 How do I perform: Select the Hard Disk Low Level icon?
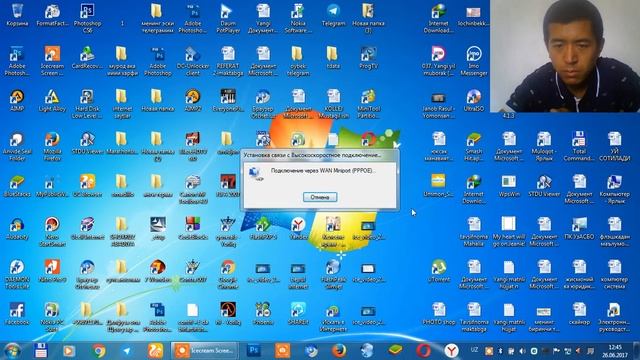pyautogui.click(x=87, y=104)
